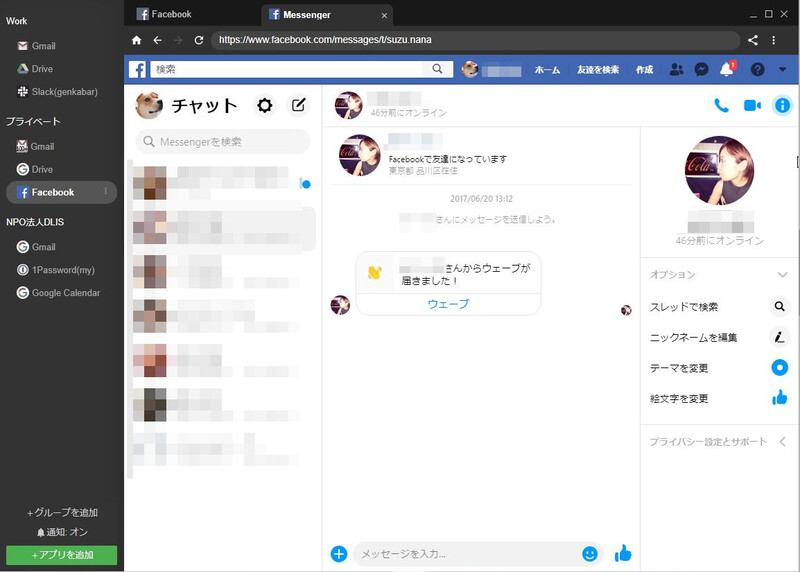The width and height of the screenshot is (800, 572).
Task: Reload the current page
Action: coord(199,40)
